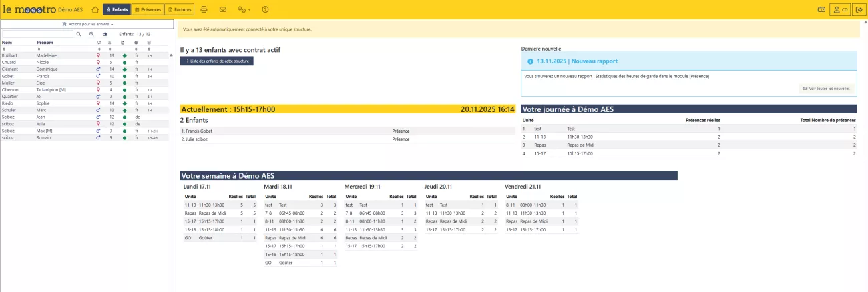Switch to the Présences tab
Viewport: 868px width, 292px height.
point(148,9)
